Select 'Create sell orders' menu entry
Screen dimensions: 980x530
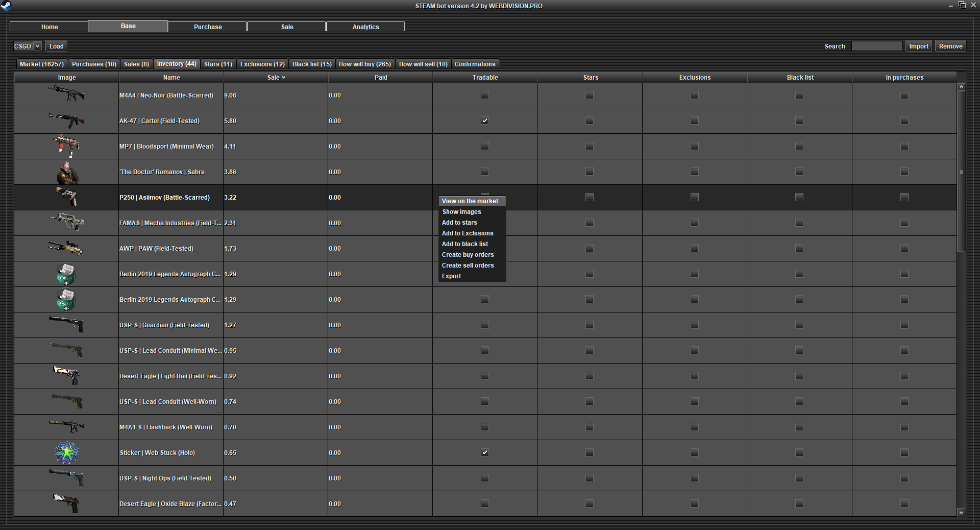click(x=468, y=266)
